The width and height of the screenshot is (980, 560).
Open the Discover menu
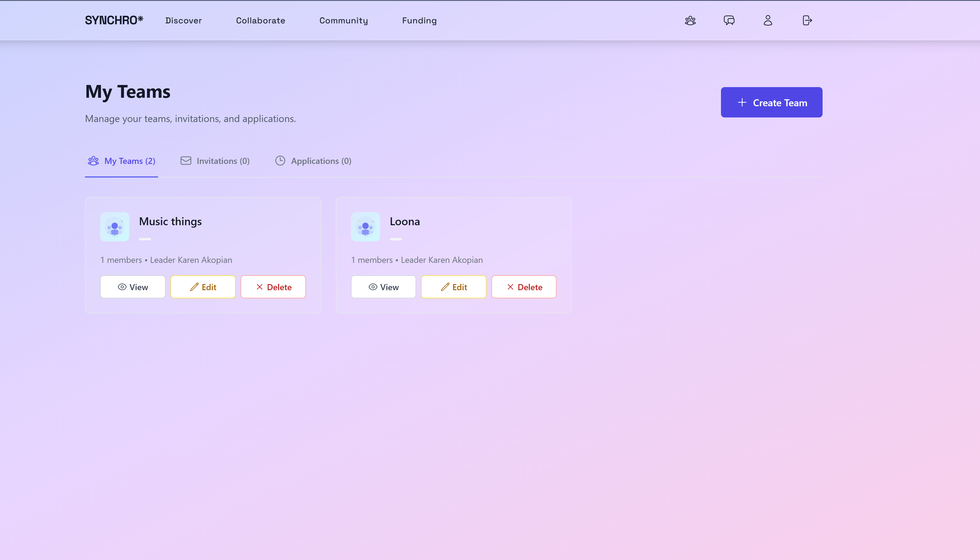[x=183, y=20]
